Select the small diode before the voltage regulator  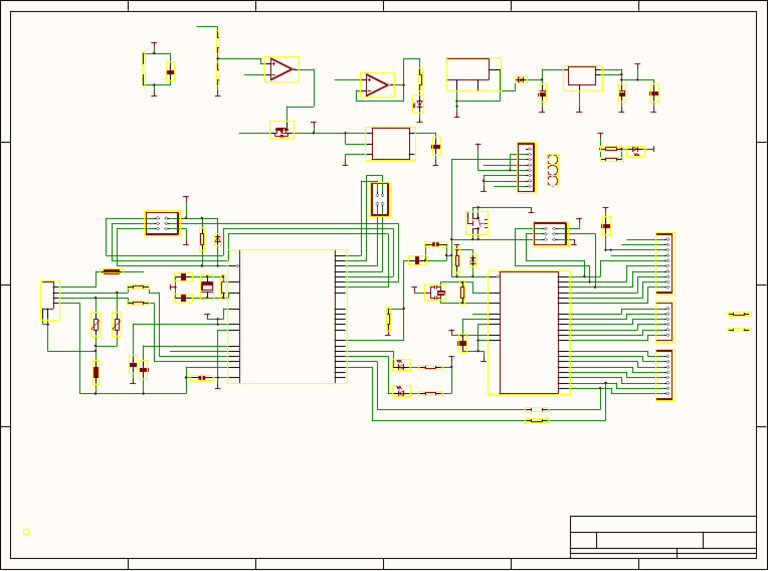click(x=522, y=79)
